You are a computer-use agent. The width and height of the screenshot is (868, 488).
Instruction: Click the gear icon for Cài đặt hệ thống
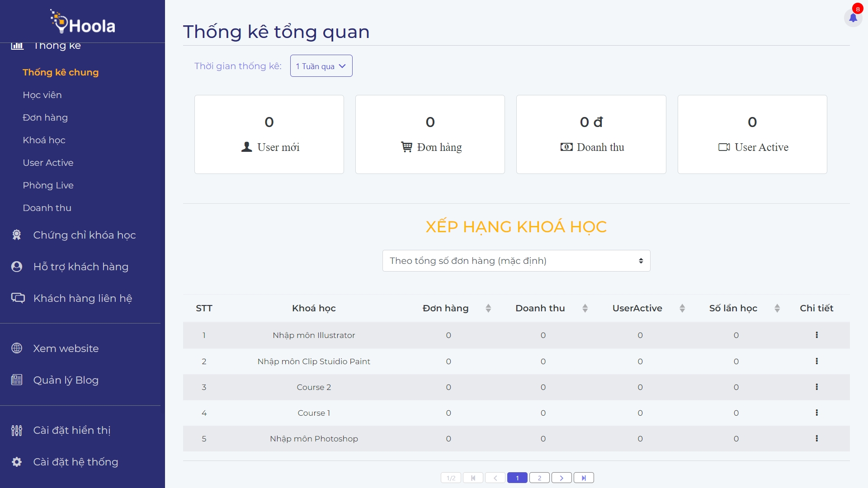[17, 462]
